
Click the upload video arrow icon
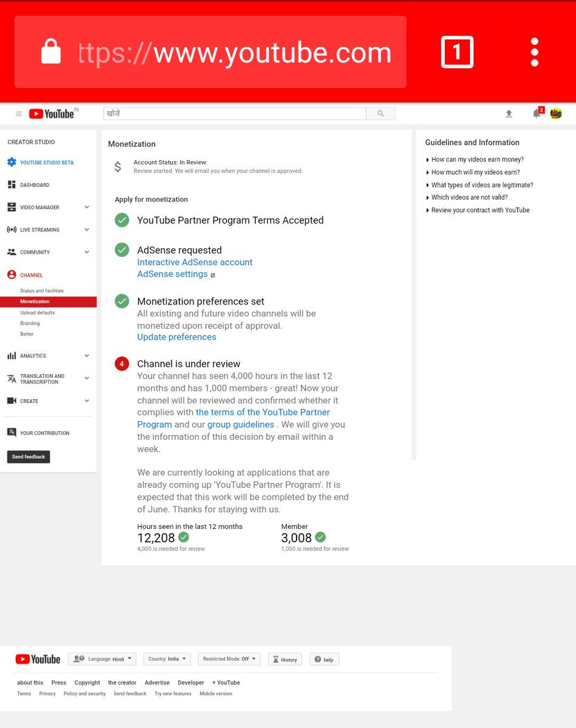tap(509, 113)
